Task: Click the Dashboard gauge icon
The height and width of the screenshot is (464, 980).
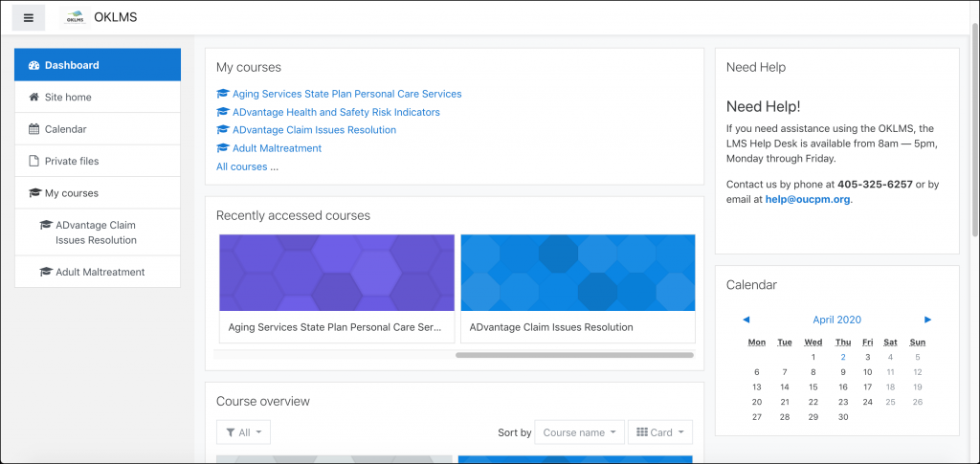Action: 34,65
